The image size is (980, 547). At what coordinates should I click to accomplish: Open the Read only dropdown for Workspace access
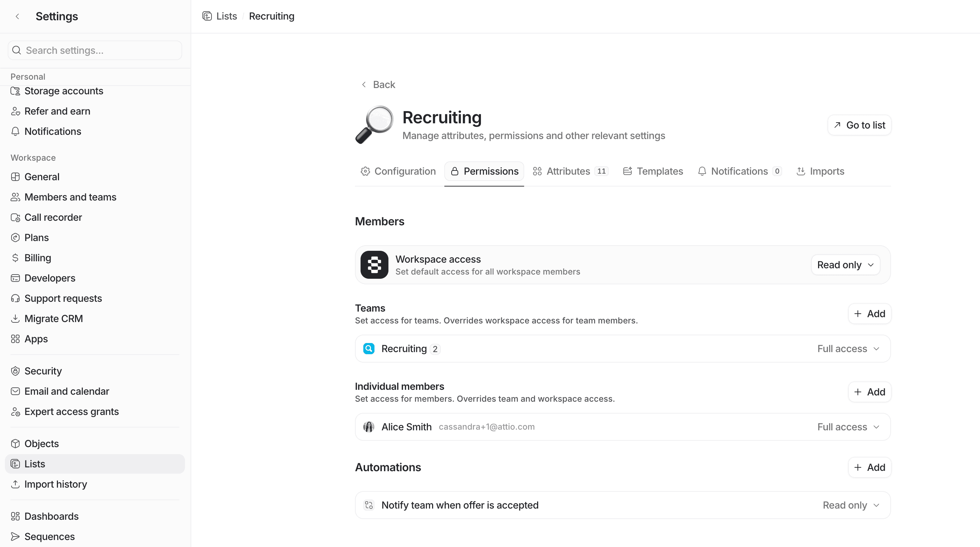point(845,265)
